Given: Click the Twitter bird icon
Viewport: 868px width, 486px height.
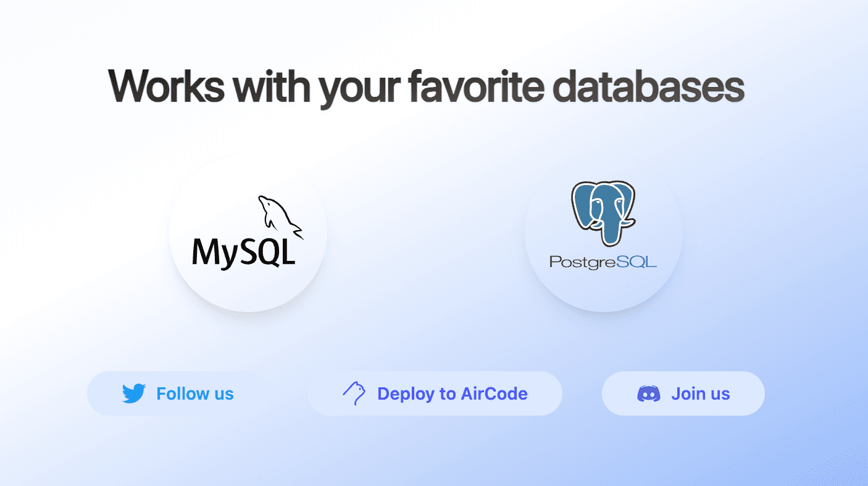Looking at the screenshot, I should coord(134,393).
